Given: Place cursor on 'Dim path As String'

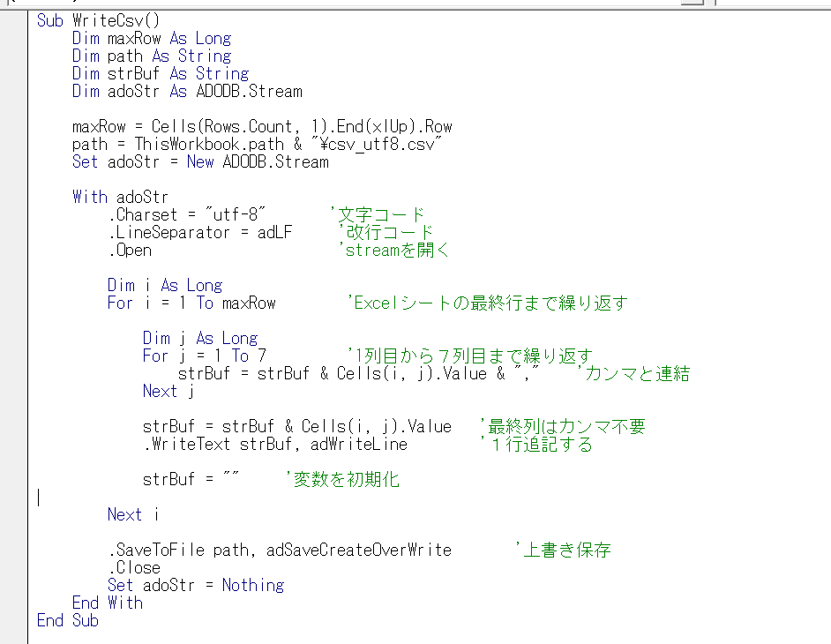Looking at the screenshot, I should (152, 56).
